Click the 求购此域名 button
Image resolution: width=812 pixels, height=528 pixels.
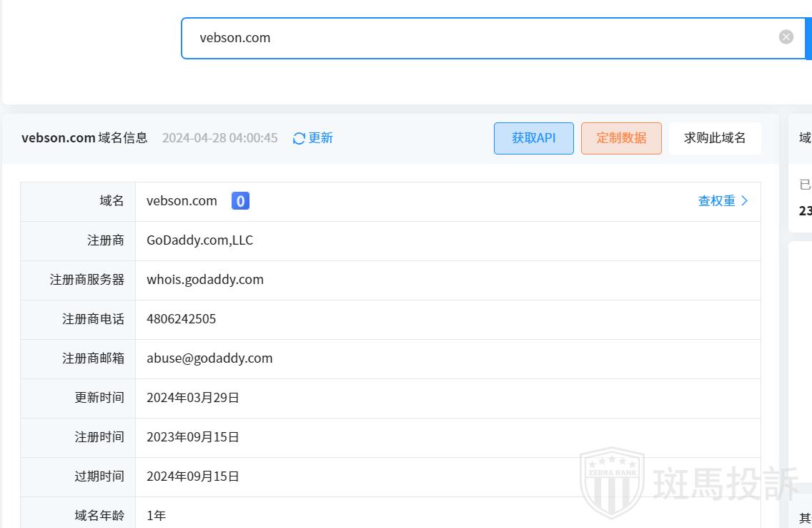[715, 138]
